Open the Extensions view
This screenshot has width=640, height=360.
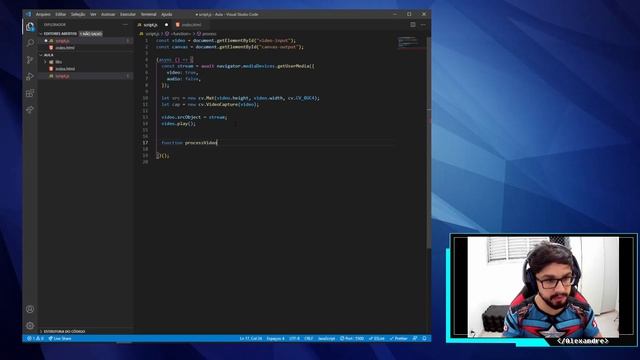tap(30, 93)
